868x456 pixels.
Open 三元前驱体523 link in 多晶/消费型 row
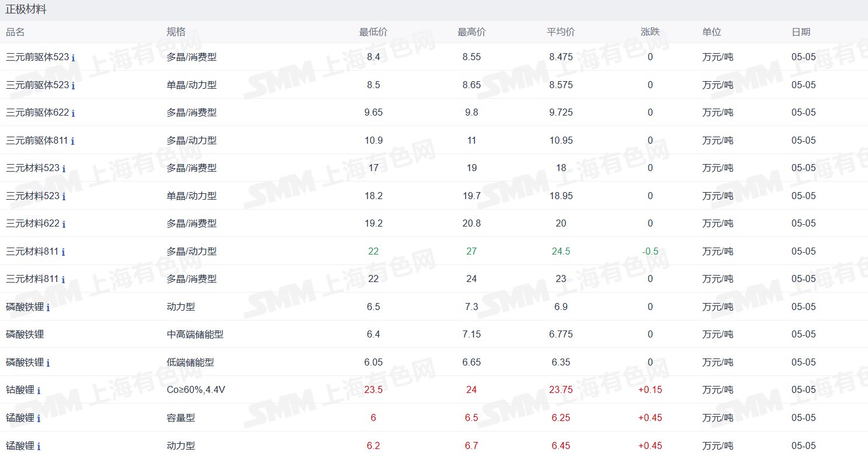coord(37,57)
